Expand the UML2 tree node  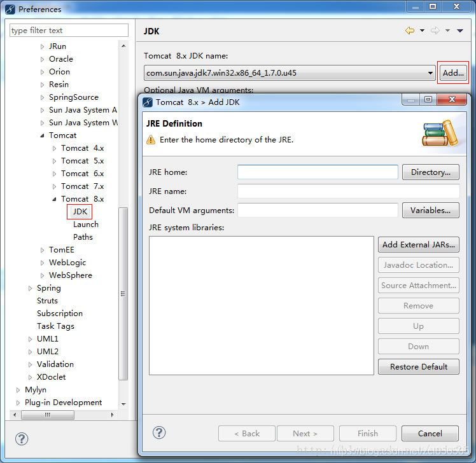click(30, 352)
